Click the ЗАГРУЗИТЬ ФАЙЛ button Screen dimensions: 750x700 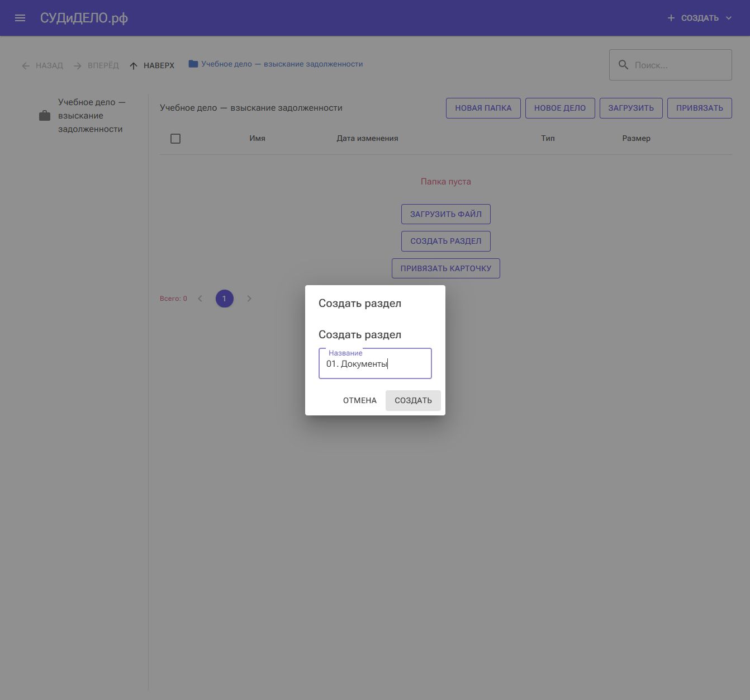click(x=446, y=214)
